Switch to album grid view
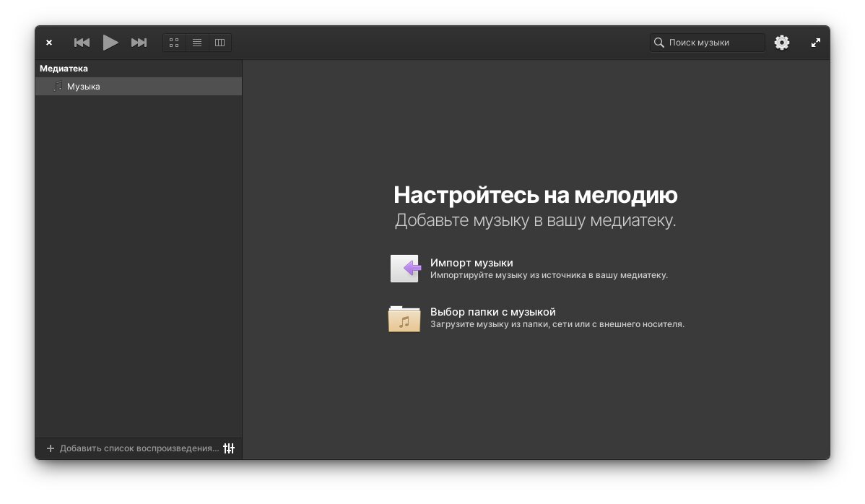The height and width of the screenshot is (504, 865). (x=174, y=43)
